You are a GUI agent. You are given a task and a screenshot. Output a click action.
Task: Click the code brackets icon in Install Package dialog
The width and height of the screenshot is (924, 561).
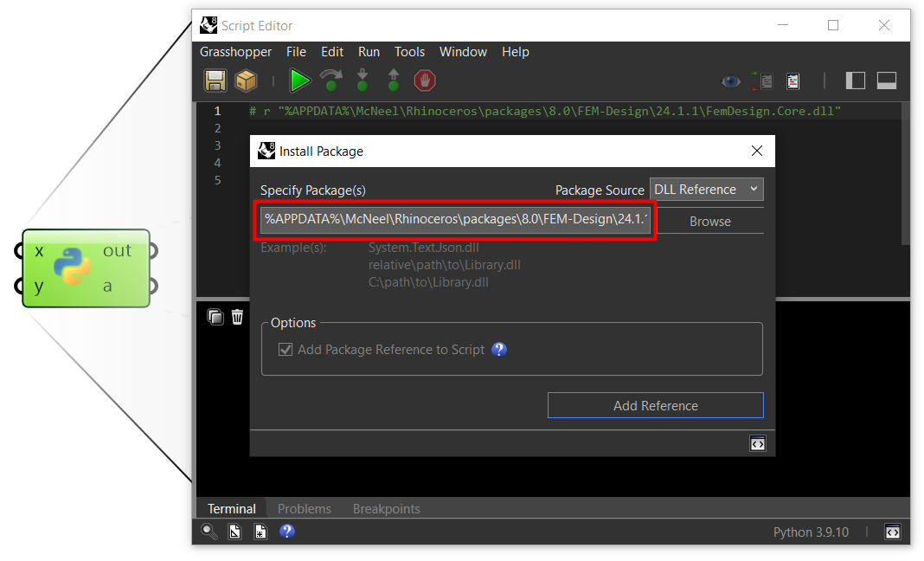758,443
